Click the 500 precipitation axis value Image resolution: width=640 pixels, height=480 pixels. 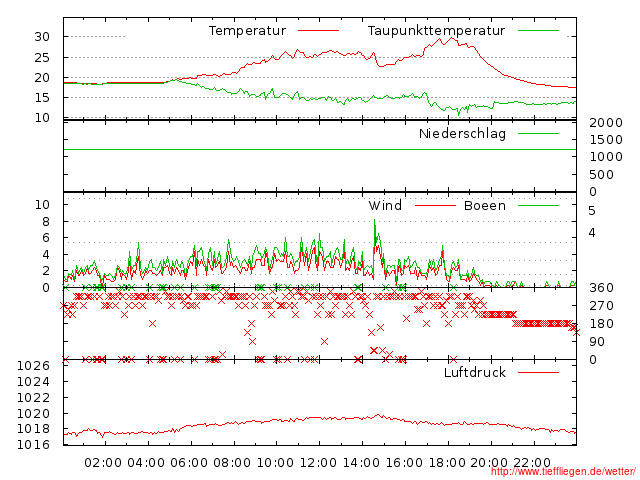point(602,174)
